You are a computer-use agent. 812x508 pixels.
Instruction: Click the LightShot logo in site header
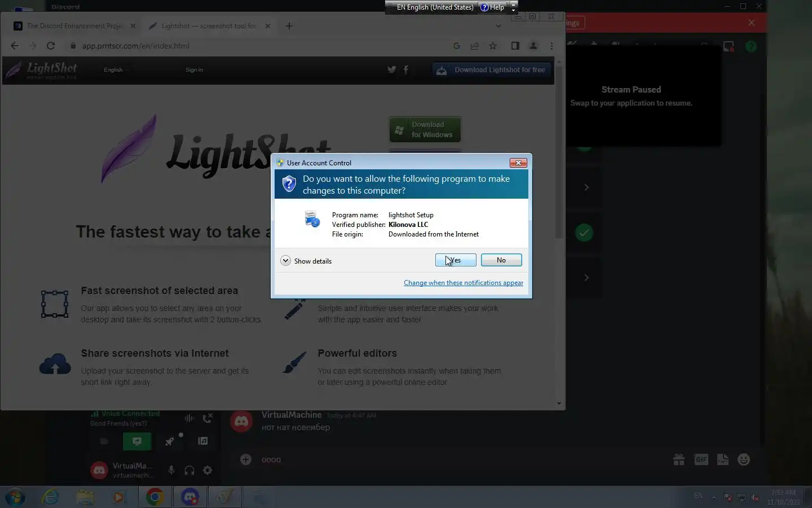coord(42,70)
